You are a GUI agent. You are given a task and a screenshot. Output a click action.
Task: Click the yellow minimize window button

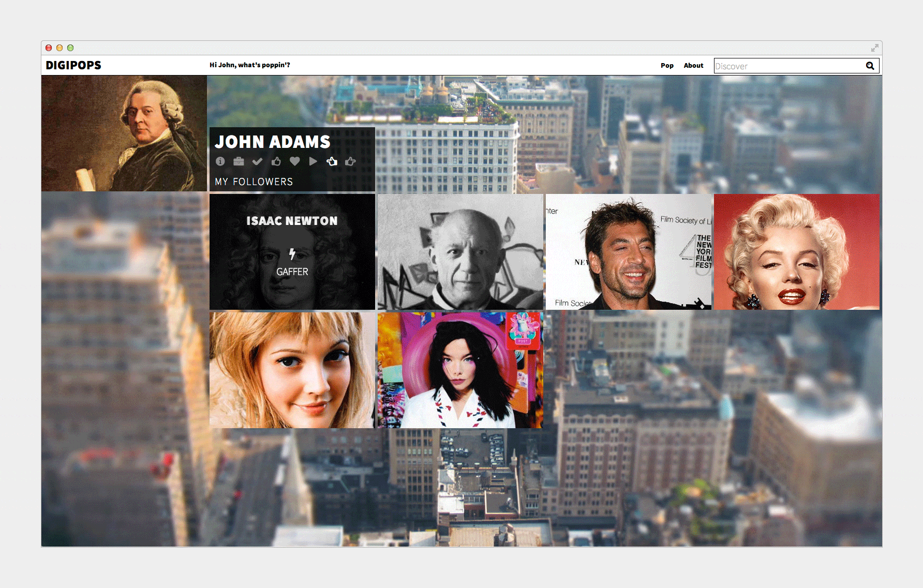[x=59, y=48]
